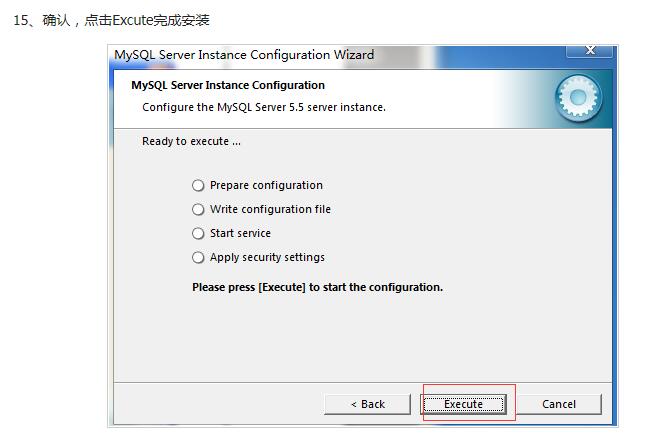Select the Start service radio circle
The width and height of the screenshot is (654, 434).
click(x=198, y=233)
